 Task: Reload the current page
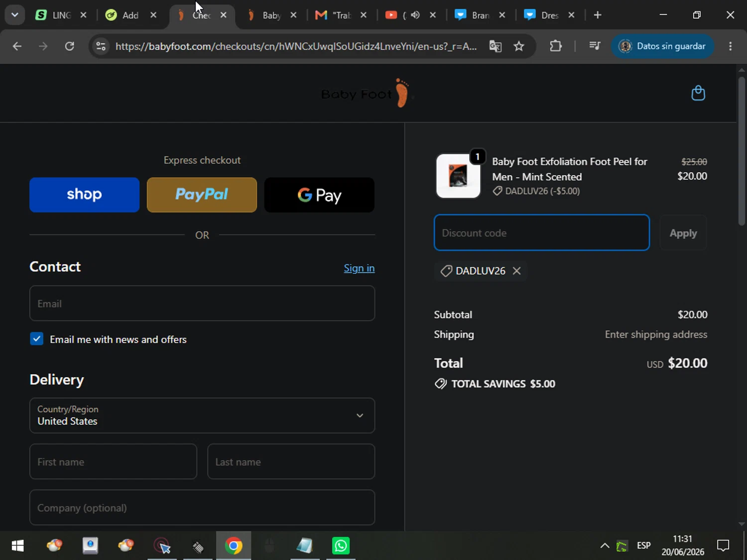[70, 46]
